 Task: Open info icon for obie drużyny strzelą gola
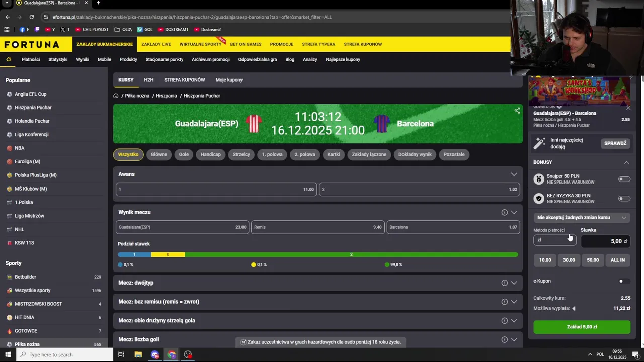tap(504, 321)
